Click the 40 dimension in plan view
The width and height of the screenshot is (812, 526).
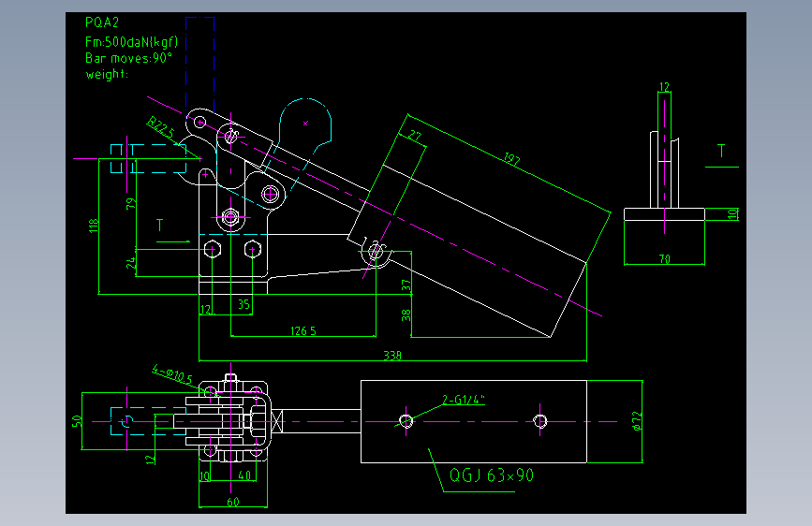(244, 475)
